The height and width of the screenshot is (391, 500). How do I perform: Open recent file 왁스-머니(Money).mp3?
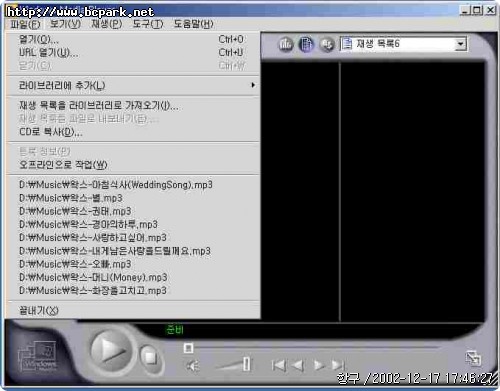pos(133,277)
